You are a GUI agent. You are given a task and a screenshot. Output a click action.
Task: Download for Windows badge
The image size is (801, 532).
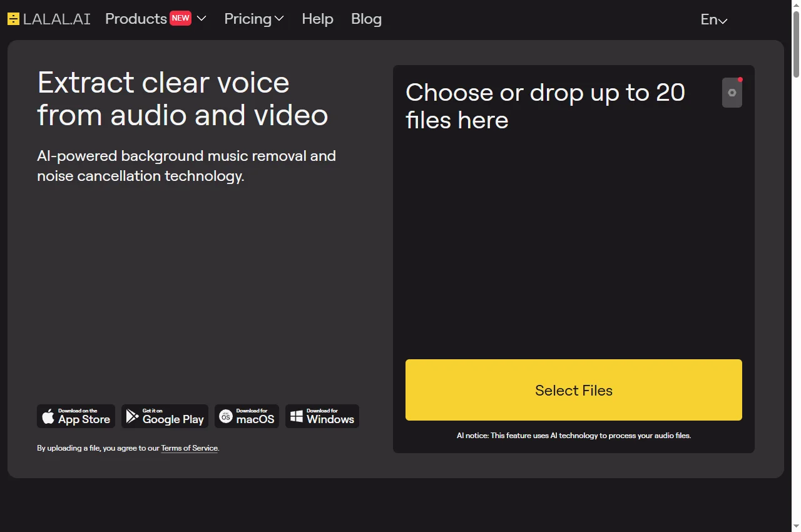(322, 416)
